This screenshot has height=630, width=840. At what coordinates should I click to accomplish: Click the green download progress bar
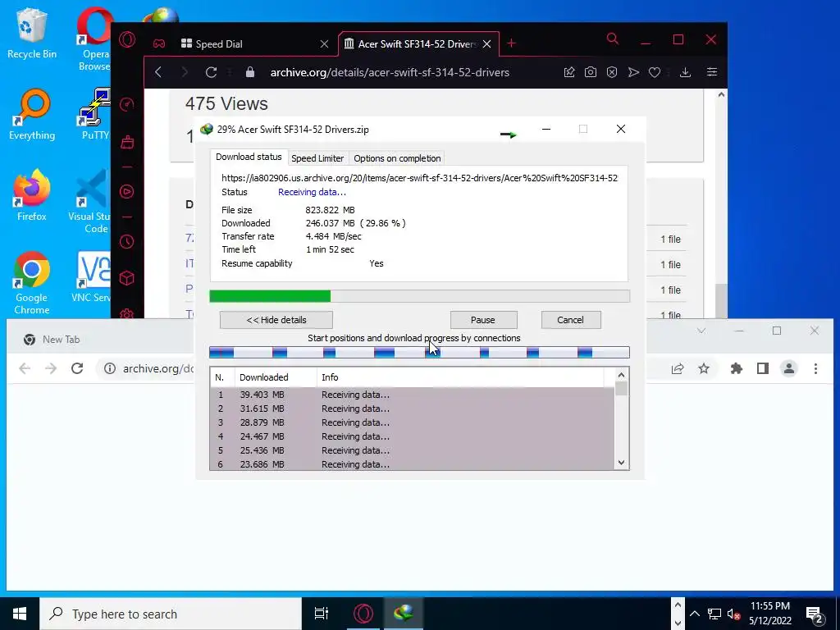click(419, 296)
